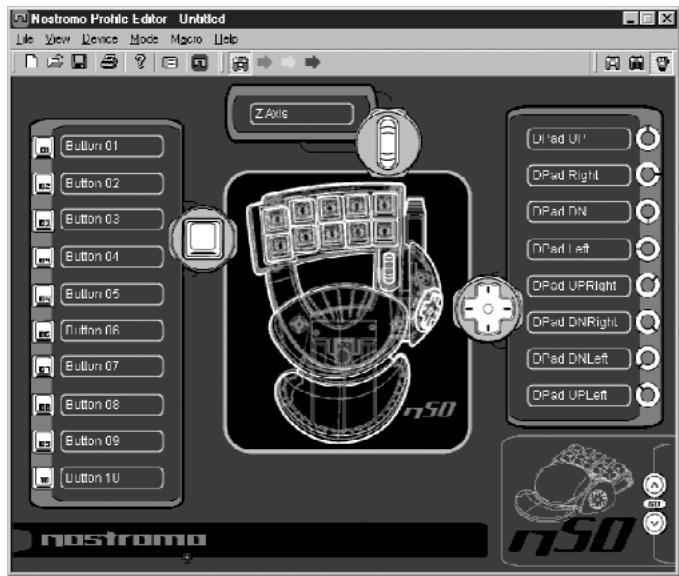Click the large n50 wireframe device image

tap(347, 311)
